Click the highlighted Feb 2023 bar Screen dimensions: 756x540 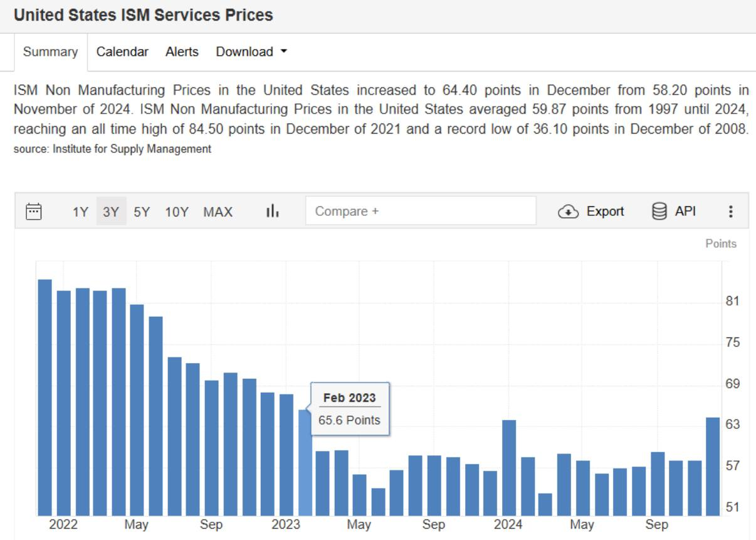[x=305, y=464]
